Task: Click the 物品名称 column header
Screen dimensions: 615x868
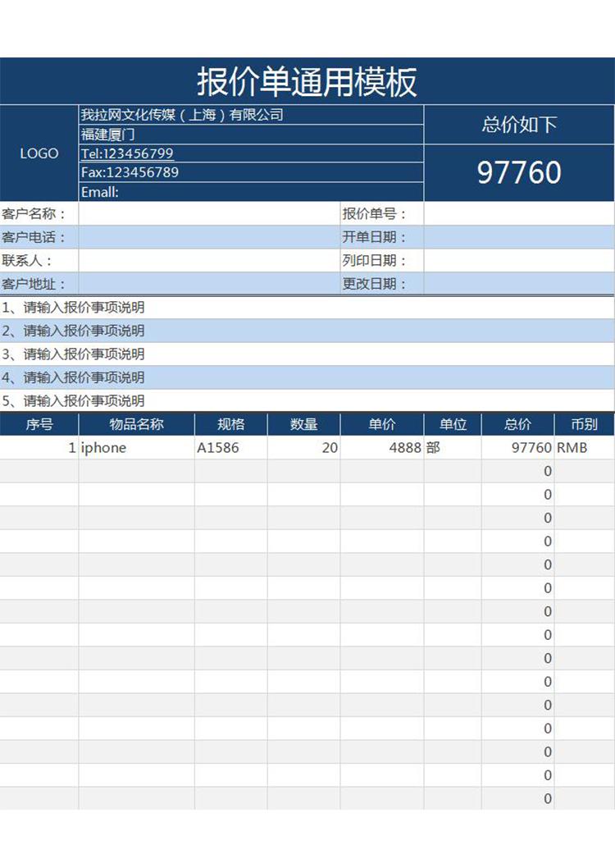Action: (136, 424)
